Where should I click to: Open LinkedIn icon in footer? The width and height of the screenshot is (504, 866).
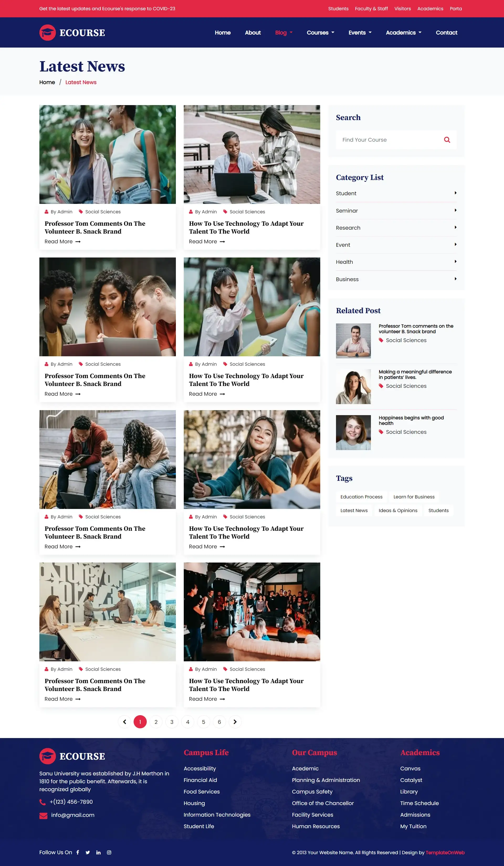[98, 852]
